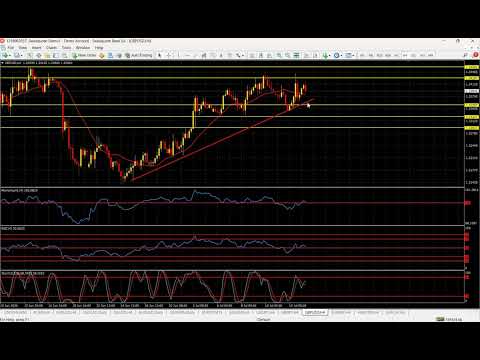480x360 pixels.
Task: Switch chart to W1 timeframe
Action: pos(422,55)
